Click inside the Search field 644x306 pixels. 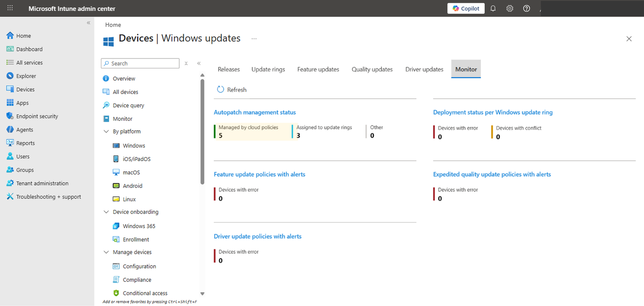click(x=140, y=63)
